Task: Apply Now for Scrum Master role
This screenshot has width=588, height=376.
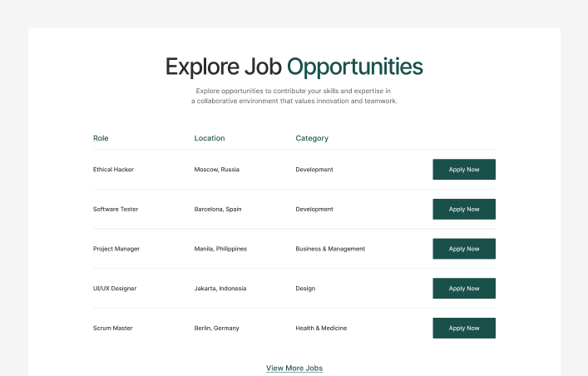Action: [463, 329]
